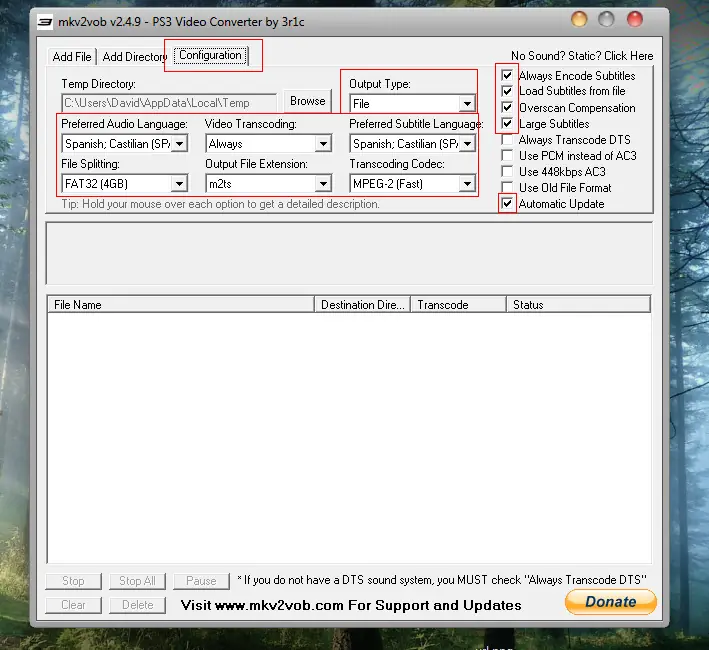Toggle Large Subtitles checkbox

507,123
